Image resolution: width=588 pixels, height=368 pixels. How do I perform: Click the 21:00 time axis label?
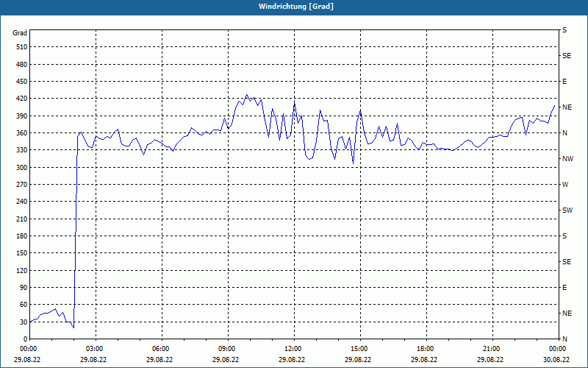492,349
